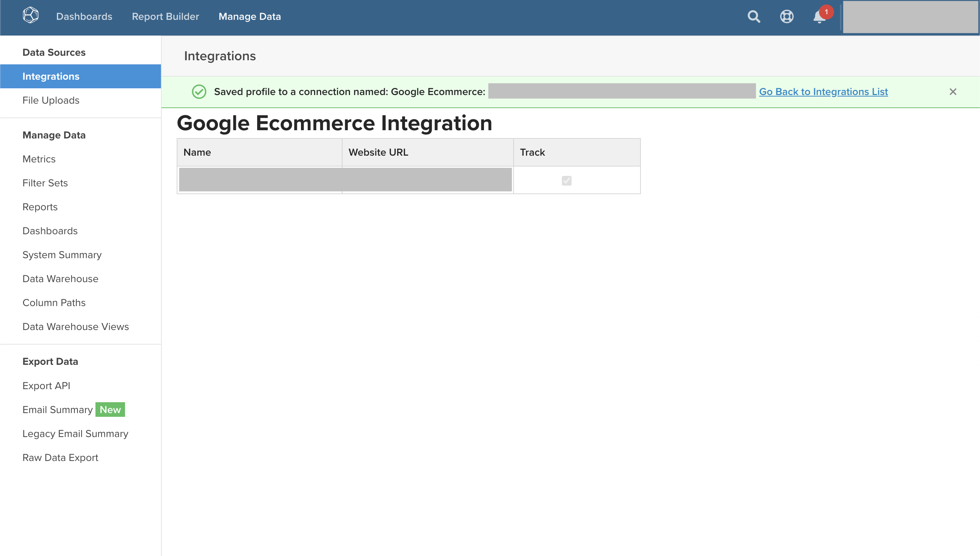Switch to the Dashboards top navigation item
The image size is (980, 556).
tap(84, 16)
